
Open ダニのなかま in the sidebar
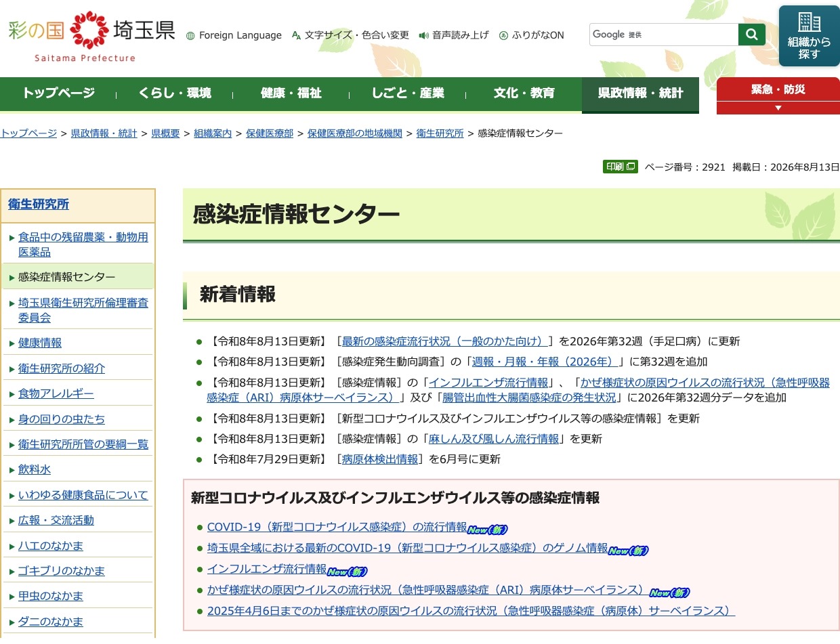pyautogui.click(x=51, y=622)
